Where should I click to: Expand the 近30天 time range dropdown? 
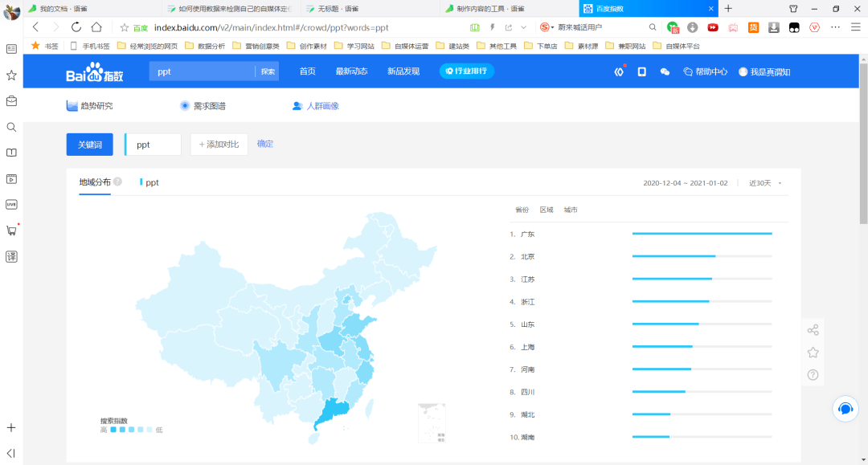pos(764,183)
